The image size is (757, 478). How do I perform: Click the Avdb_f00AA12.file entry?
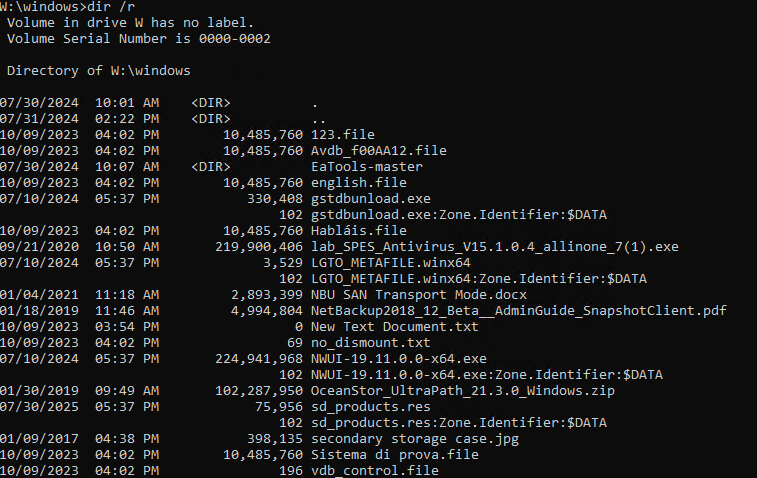point(378,151)
